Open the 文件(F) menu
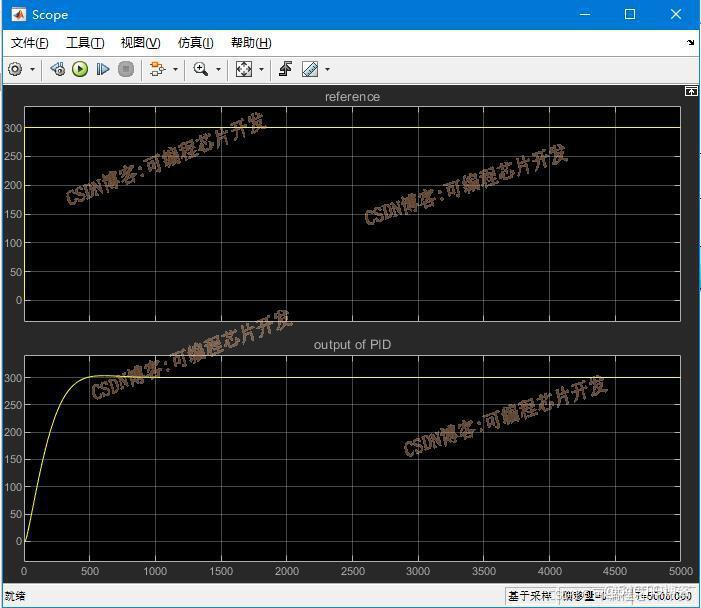This screenshot has height=608, width=701. point(30,43)
